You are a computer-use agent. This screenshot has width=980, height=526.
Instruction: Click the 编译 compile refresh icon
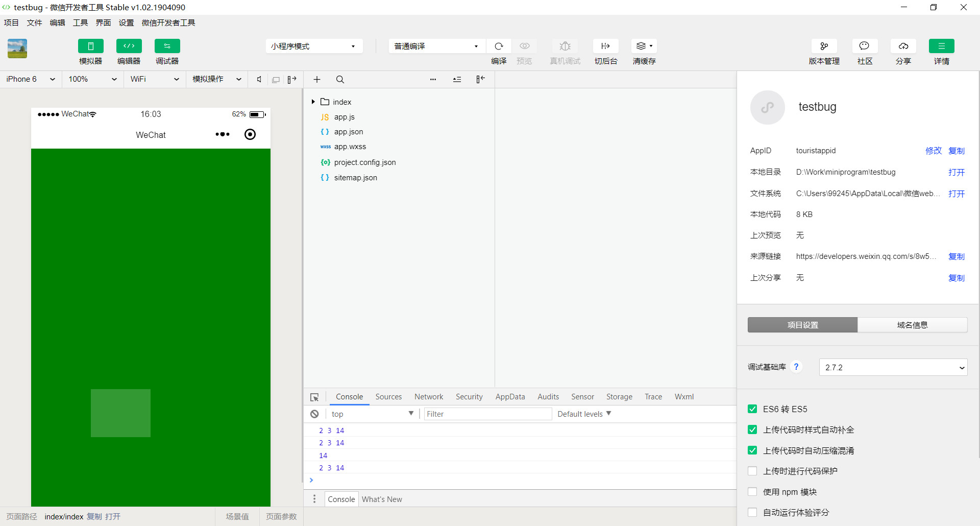tap(499, 46)
